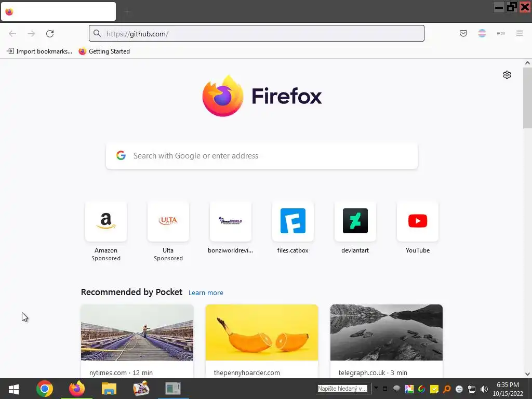Click the telegraph.co.uk · 3 min caption
This screenshot has height=399, width=532.
(x=373, y=373)
